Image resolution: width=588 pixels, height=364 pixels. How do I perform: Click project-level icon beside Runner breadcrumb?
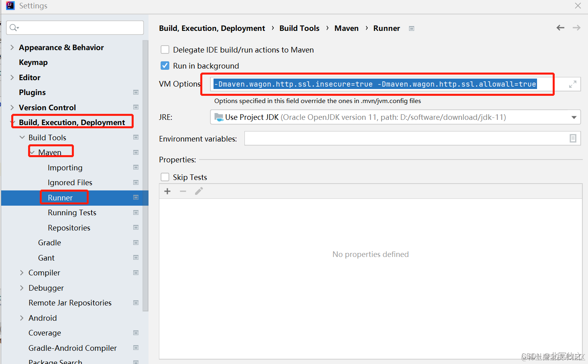click(x=411, y=28)
